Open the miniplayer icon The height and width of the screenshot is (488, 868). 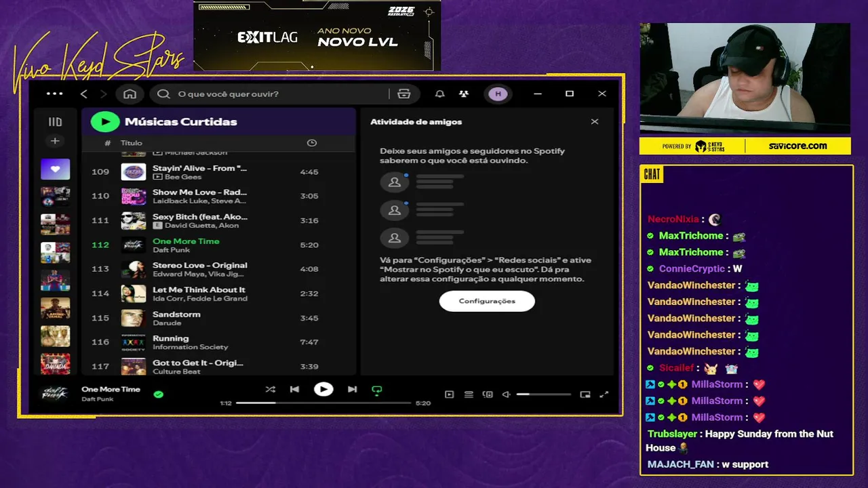tap(585, 394)
